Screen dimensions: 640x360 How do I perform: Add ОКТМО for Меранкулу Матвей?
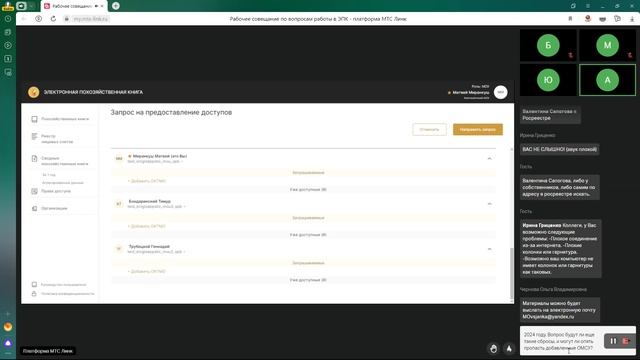pos(147,181)
